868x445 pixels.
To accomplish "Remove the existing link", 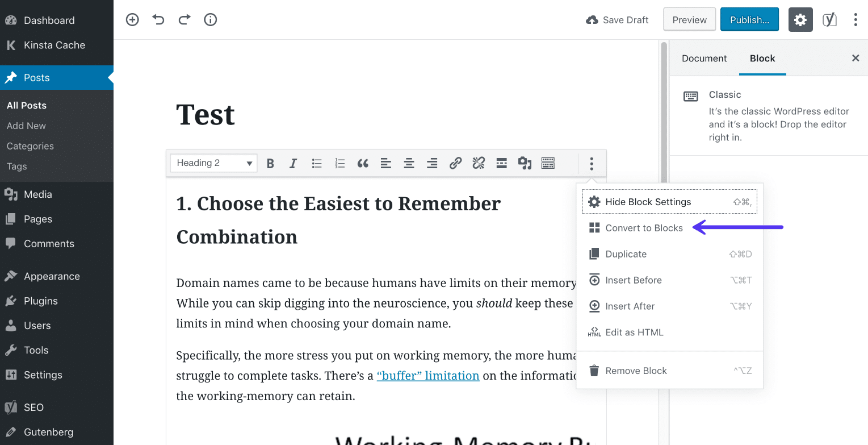I will pos(479,163).
